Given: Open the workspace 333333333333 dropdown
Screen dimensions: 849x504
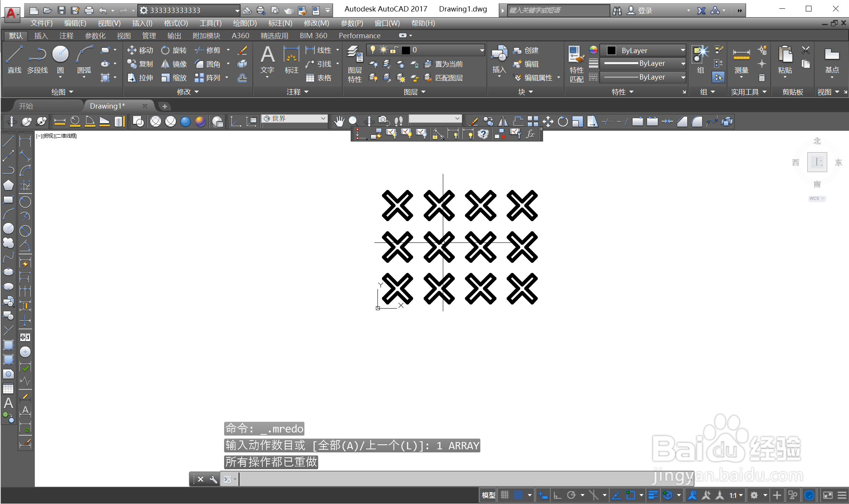Looking at the screenshot, I should click(x=189, y=10).
